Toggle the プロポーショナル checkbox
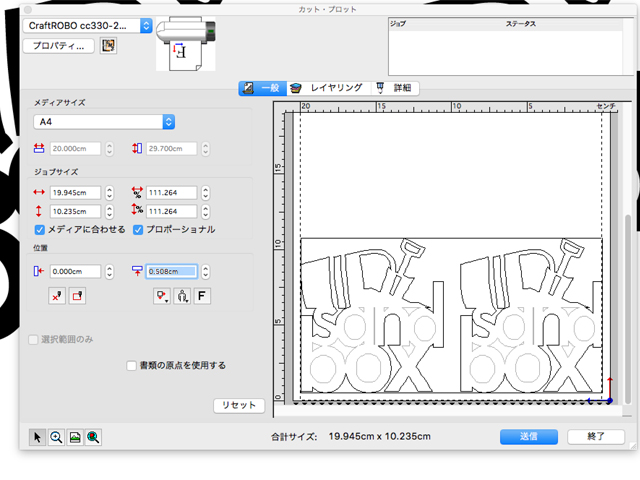This screenshot has width=640, height=480. (x=139, y=229)
